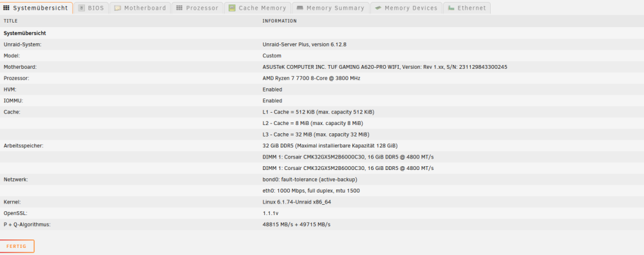Click the Ethernet tab icon
This screenshot has height=255, width=644.
451,8
